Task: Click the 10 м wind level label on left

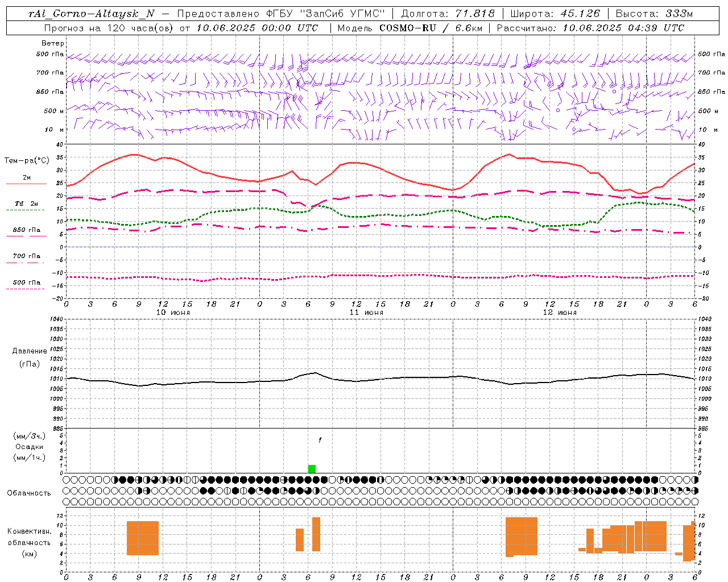Action: 55,130
